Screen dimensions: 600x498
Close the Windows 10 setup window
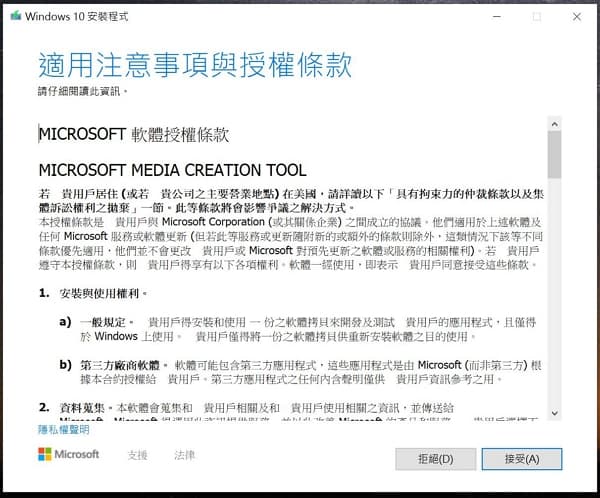(x=577, y=16)
